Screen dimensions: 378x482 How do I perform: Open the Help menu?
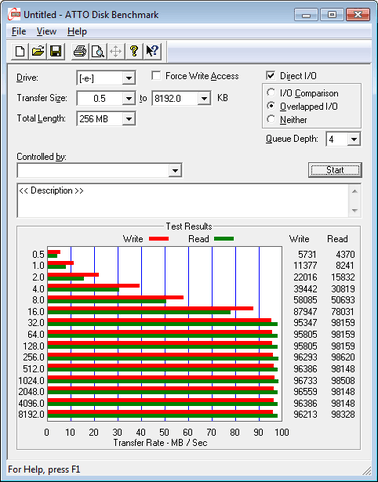point(77,32)
